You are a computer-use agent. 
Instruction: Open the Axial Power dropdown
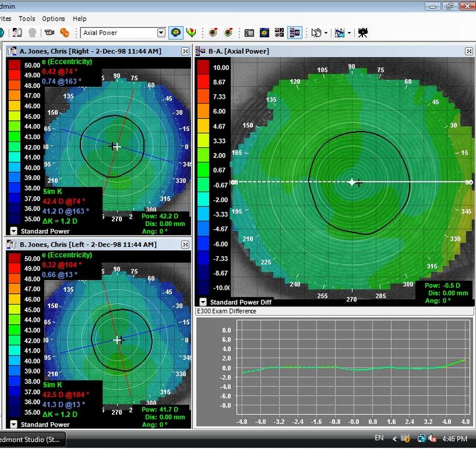coord(161,33)
